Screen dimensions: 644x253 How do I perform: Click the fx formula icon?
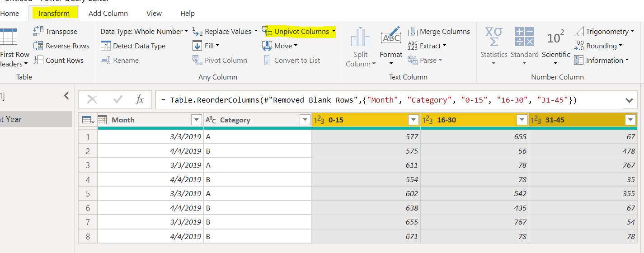[140, 100]
